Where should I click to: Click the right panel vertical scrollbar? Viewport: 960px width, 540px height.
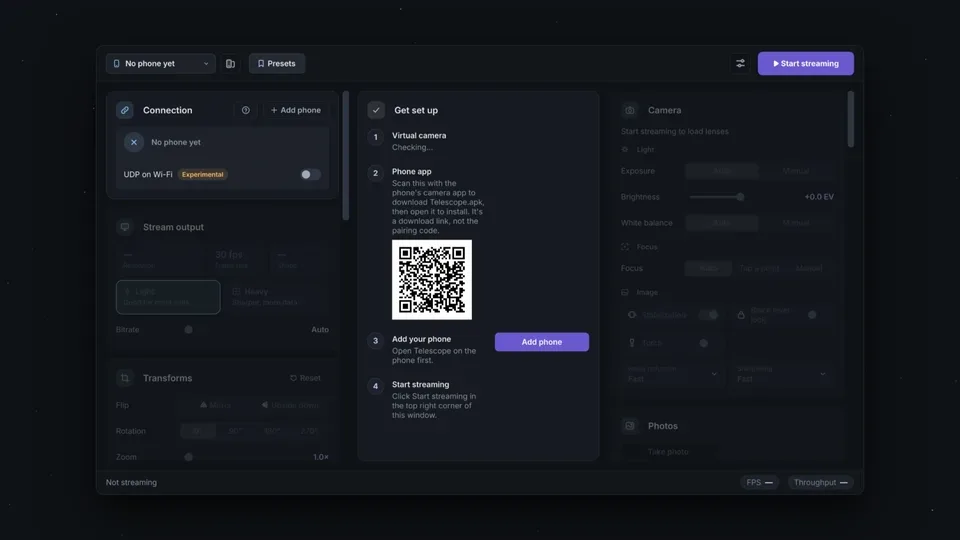tap(850, 119)
